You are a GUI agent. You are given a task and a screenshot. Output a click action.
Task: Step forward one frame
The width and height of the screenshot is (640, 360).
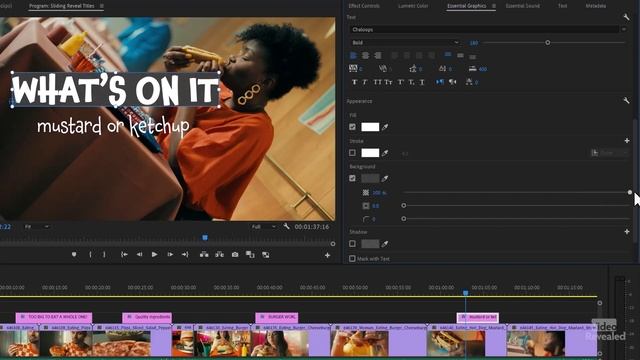coord(170,254)
